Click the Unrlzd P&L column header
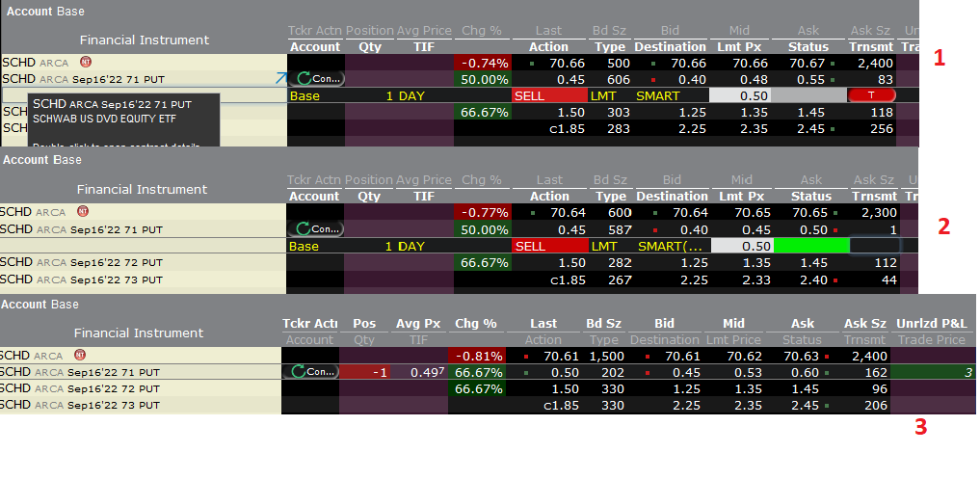 click(x=932, y=323)
